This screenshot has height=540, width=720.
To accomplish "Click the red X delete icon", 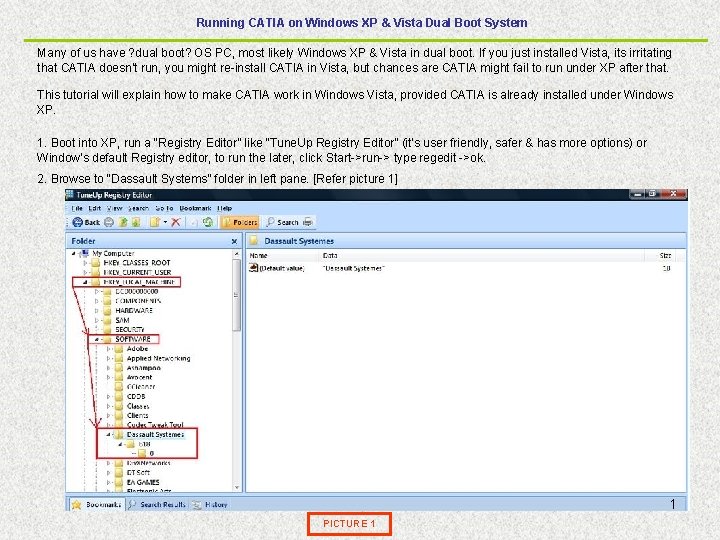I will point(175,222).
